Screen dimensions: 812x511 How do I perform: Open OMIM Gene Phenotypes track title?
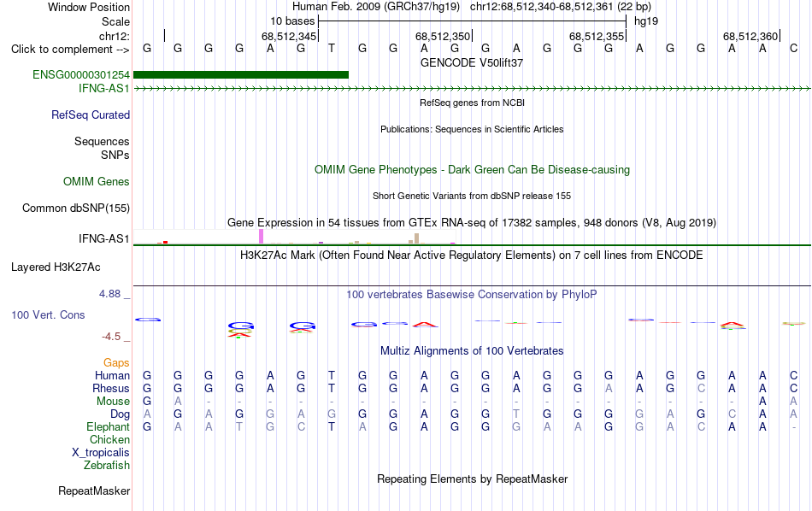[472, 170]
